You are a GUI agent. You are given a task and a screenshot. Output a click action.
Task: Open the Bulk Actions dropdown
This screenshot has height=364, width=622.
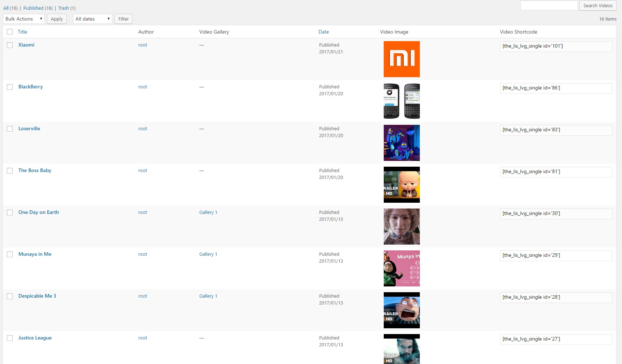click(x=24, y=19)
